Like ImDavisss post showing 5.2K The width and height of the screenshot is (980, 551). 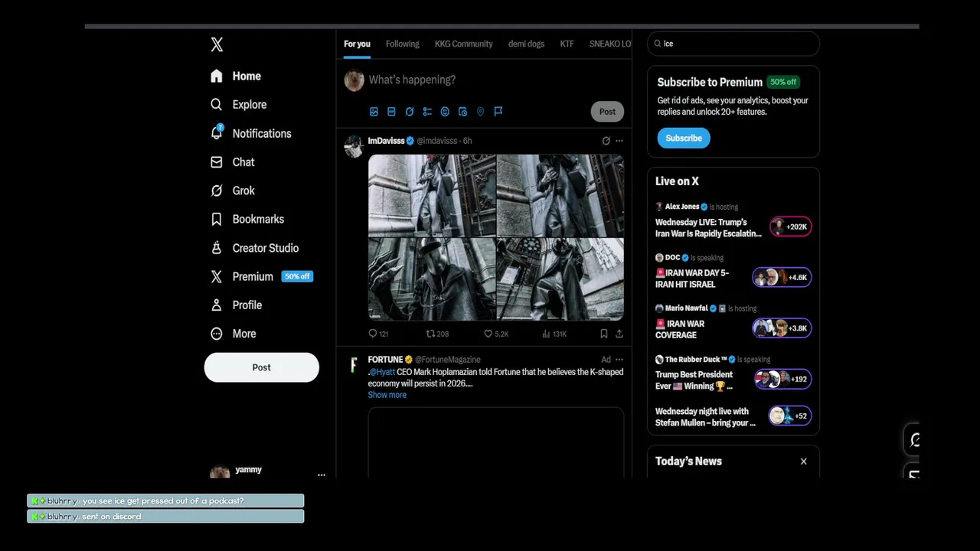point(496,334)
